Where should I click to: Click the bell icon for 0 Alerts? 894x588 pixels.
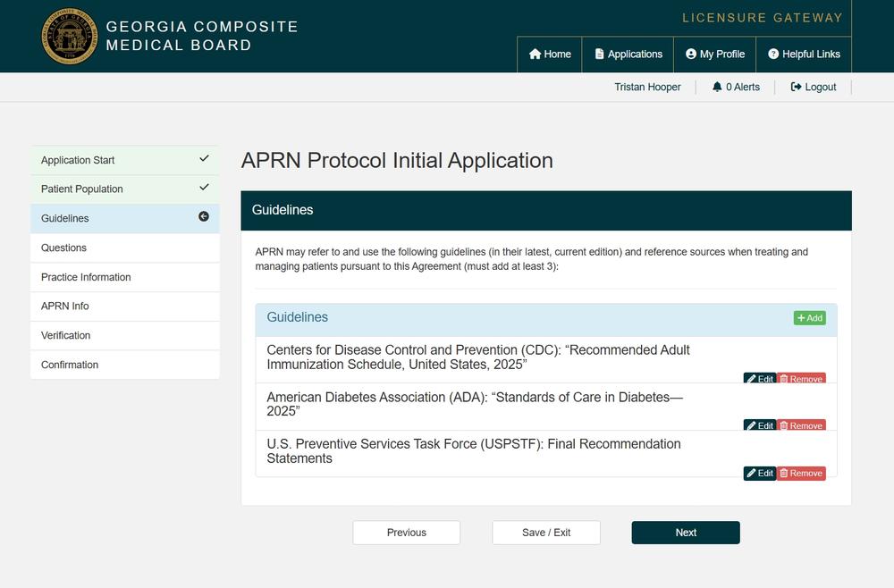717,87
